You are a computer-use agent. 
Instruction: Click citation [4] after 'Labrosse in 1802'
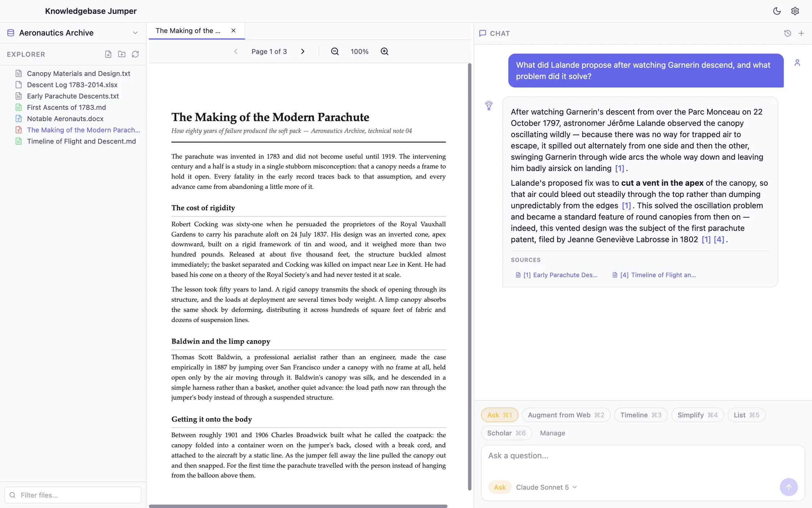click(719, 239)
